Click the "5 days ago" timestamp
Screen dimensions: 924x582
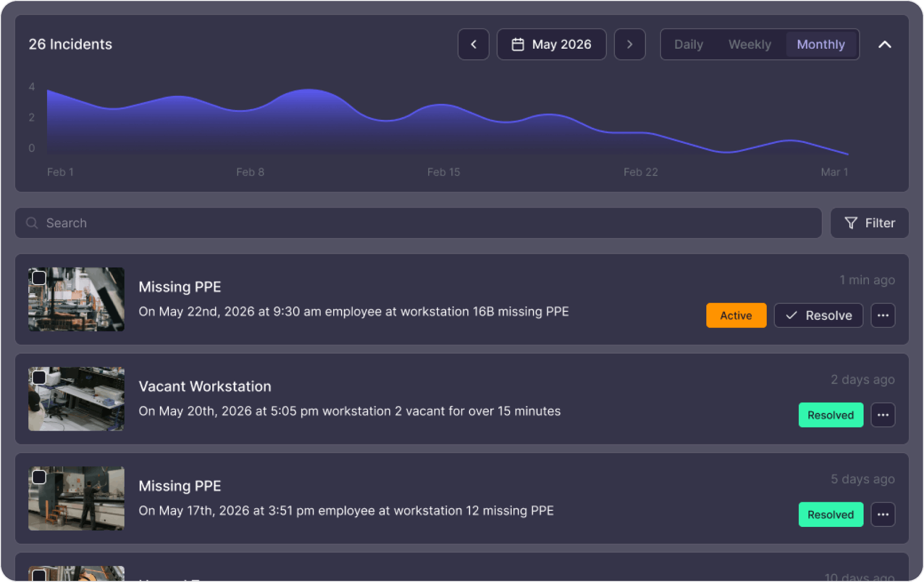pyautogui.click(x=863, y=479)
